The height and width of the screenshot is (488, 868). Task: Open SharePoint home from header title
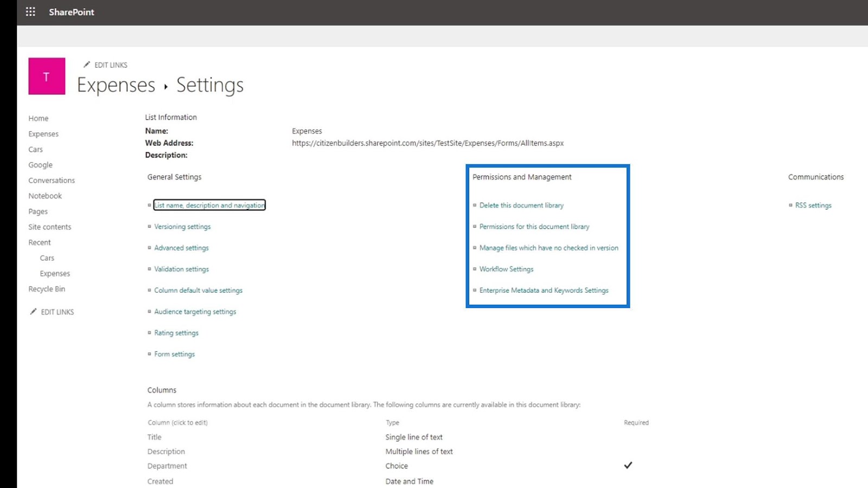72,12
